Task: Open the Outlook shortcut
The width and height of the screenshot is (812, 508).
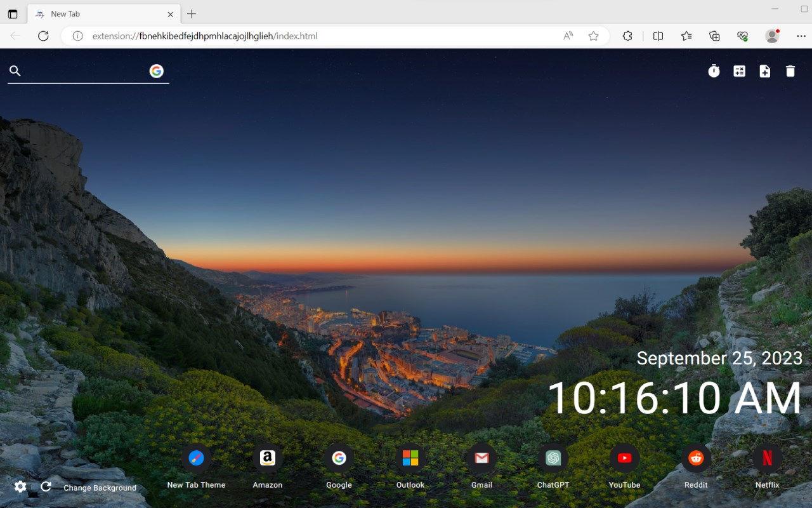Action: 410,467
